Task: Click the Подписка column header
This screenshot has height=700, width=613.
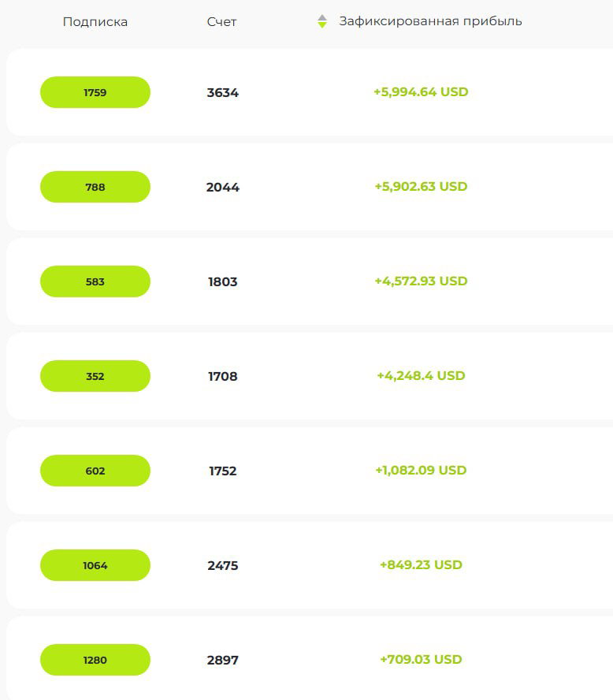Action: pyautogui.click(x=95, y=22)
